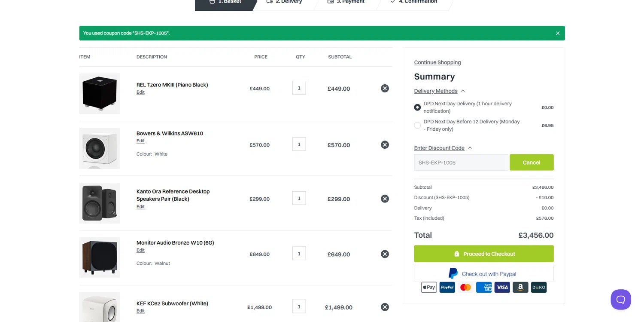Click the subtotal value £3,466.00 in summary
Viewport: 644px width, 322px height.
pyautogui.click(x=543, y=187)
